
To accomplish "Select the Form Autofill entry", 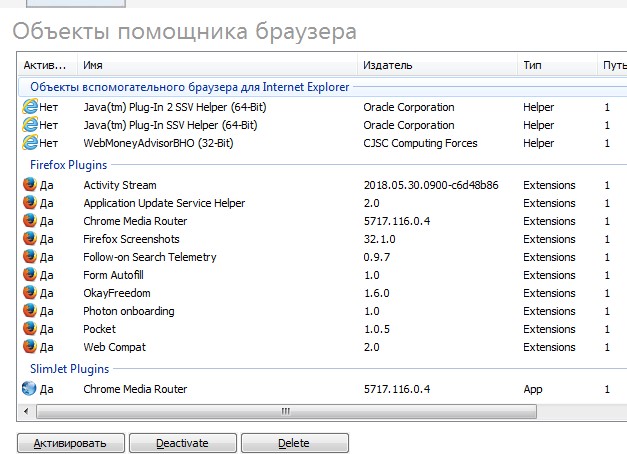I will (x=113, y=275).
